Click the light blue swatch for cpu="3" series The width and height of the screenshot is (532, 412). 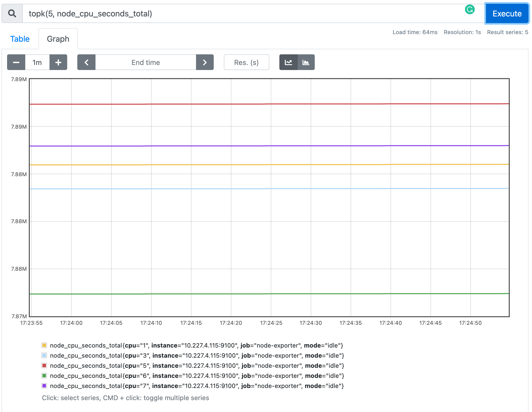(x=44, y=355)
